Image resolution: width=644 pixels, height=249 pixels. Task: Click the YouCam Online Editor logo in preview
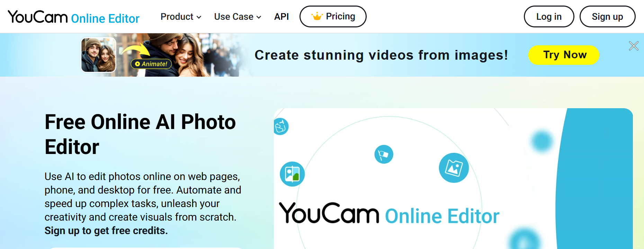(x=389, y=214)
